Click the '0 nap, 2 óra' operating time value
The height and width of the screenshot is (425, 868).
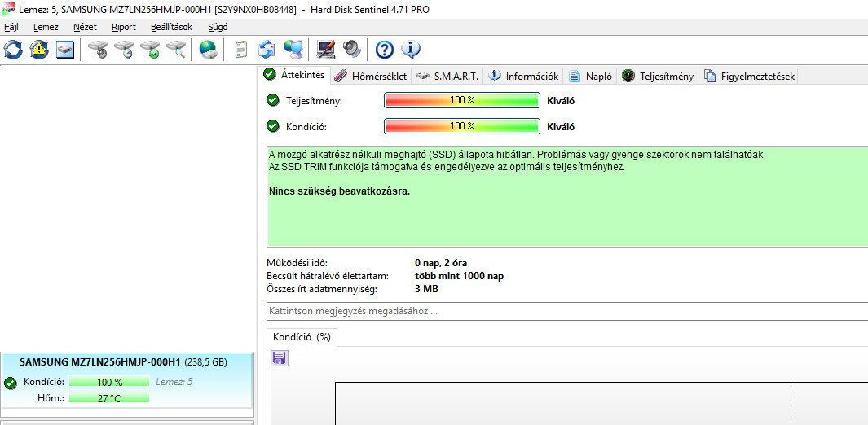(441, 263)
